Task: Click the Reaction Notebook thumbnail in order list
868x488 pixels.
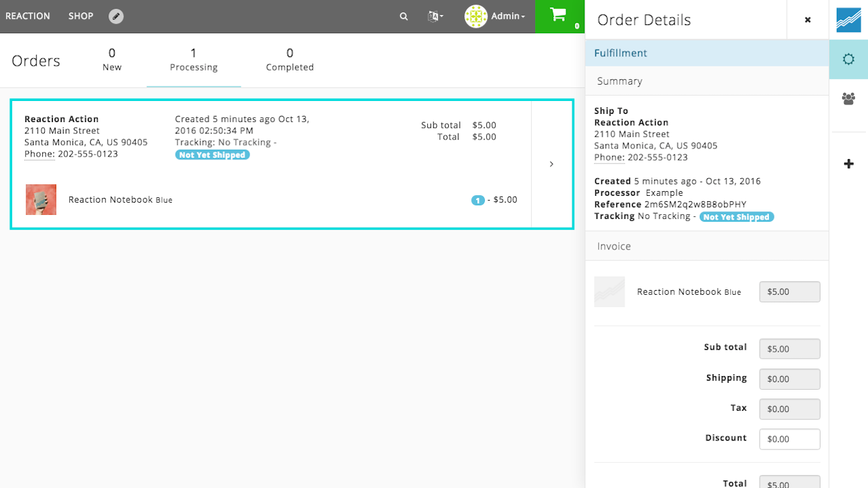Action: [41, 200]
